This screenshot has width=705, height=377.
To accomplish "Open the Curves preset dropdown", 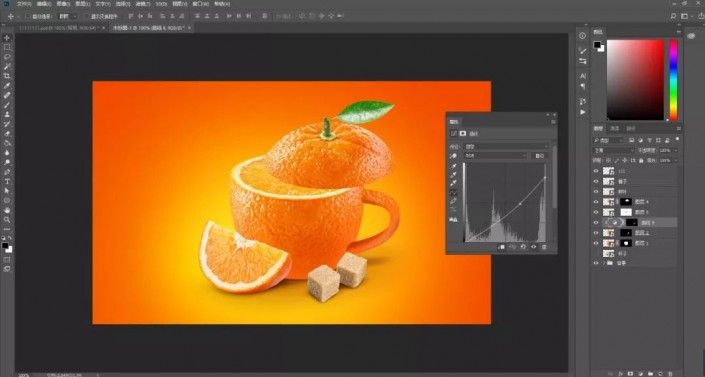I will [507, 146].
